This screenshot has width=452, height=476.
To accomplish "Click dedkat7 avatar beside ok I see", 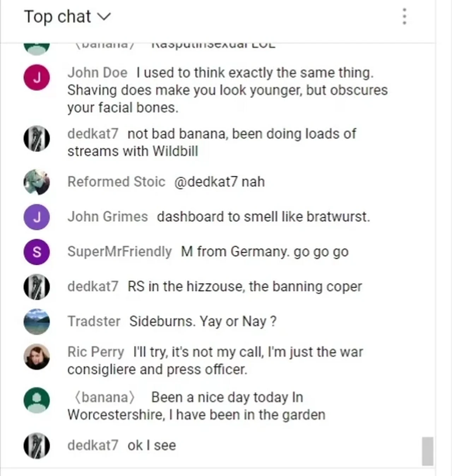I will click(x=37, y=446).
